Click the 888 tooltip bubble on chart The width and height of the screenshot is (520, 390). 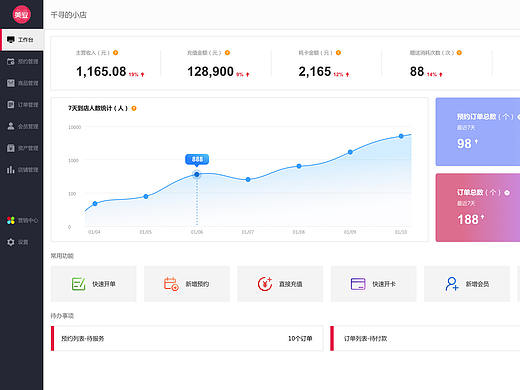197,159
